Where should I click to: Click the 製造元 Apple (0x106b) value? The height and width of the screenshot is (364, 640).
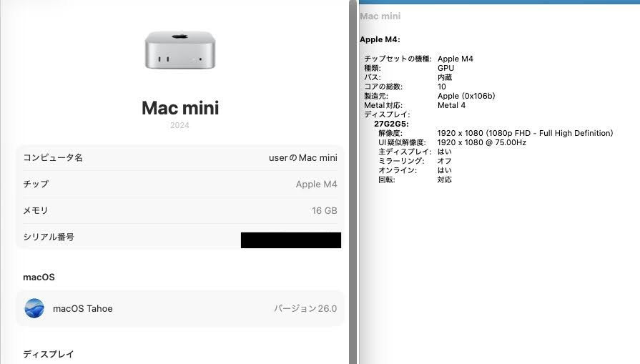point(466,96)
